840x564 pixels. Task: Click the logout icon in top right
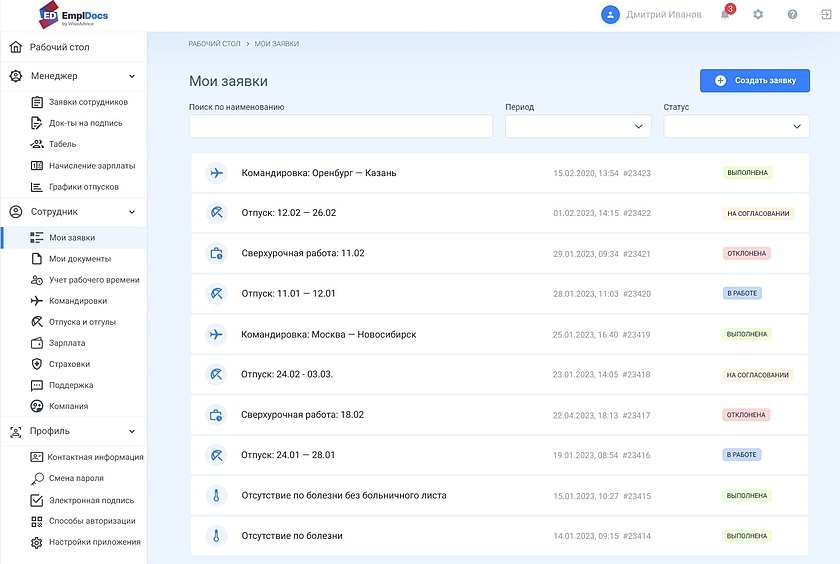[x=826, y=15]
